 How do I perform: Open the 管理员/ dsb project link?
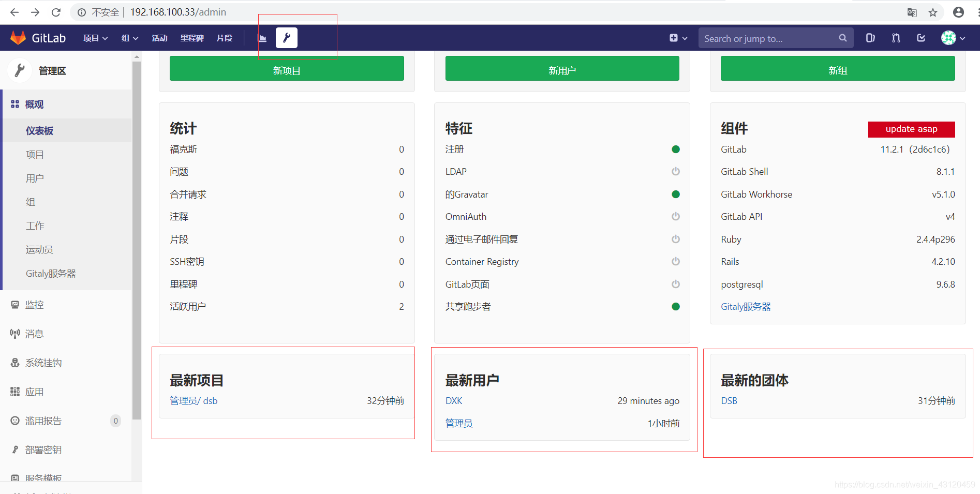point(194,401)
